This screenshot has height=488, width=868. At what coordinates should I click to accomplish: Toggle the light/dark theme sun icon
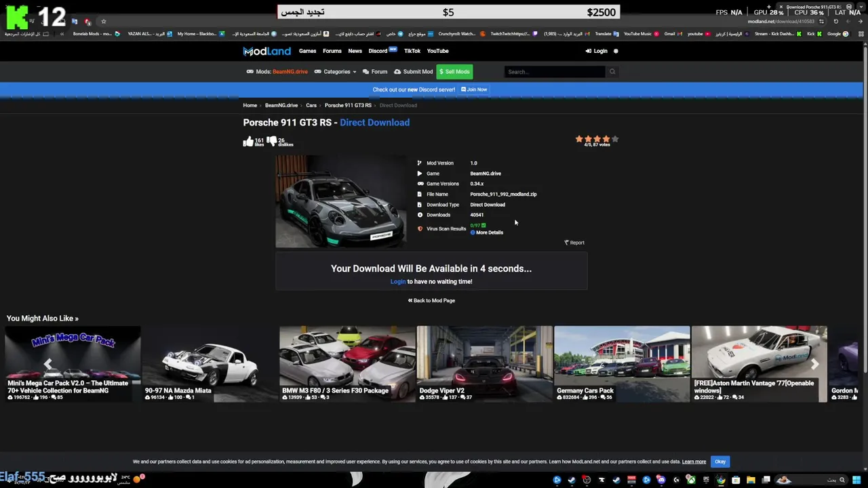pyautogui.click(x=616, y=51)
